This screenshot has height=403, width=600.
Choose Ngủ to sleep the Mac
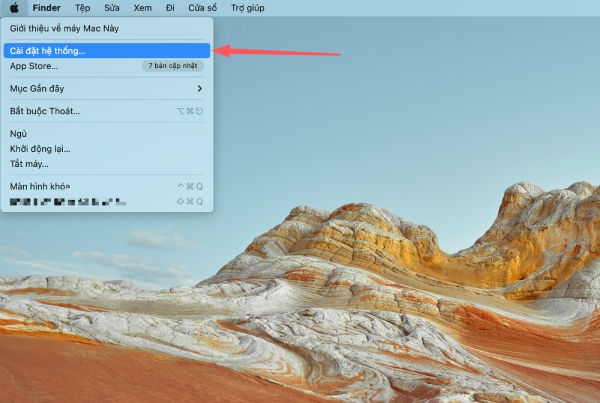pos(107,134)
